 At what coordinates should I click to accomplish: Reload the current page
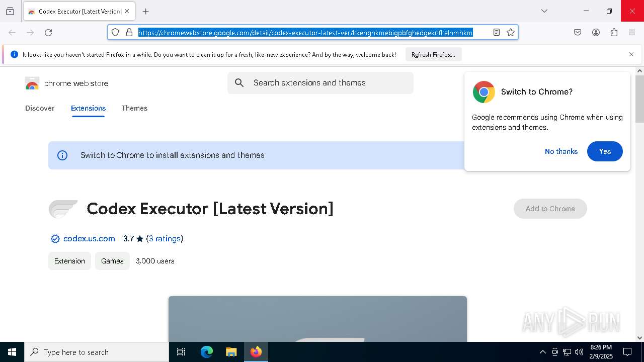coord(48,33)
